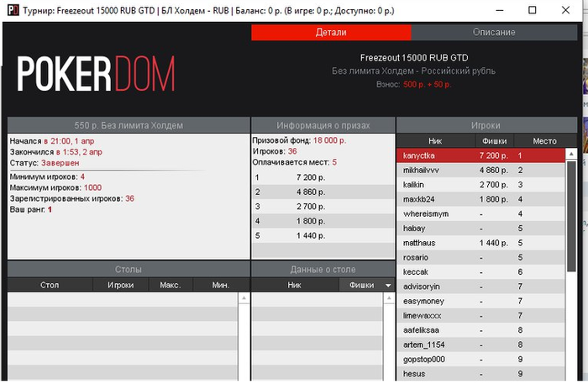Click the players list scroll up arrow
Viewport: 588px width, 384px height.
pyautogui.click(x=571, y=154)
